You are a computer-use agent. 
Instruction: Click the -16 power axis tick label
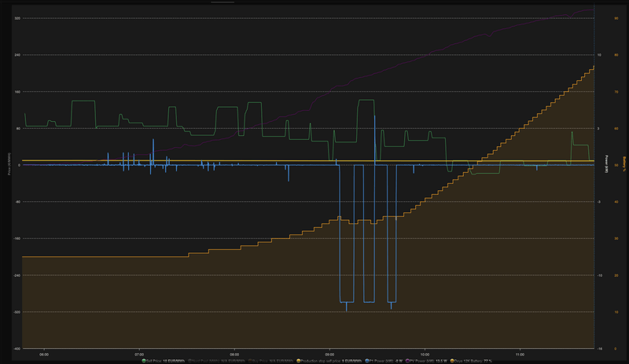599,349
